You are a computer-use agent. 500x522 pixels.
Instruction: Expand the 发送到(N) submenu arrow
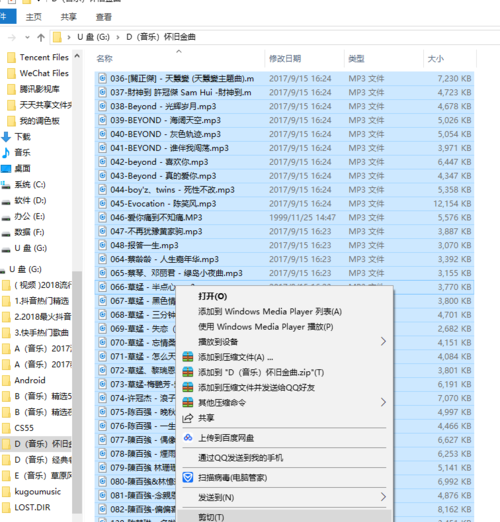(383, 497)
